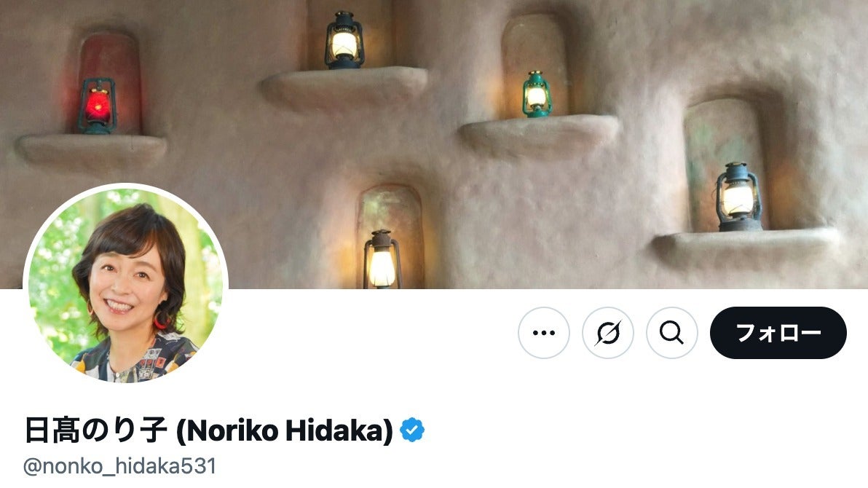
Task: Open the three-dot more options menu
Action: point(544,333)
